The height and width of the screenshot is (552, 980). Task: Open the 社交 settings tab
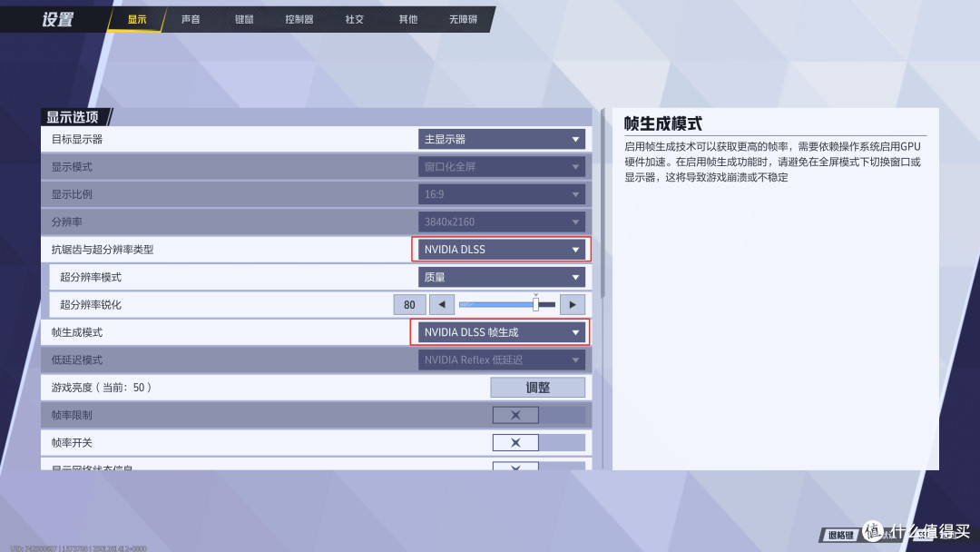355,19
